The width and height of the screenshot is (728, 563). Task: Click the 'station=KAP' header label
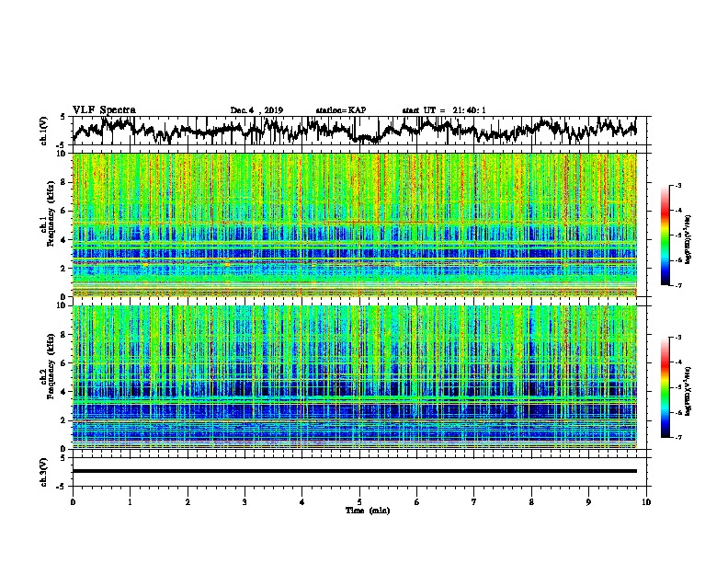tap(341, 110)
